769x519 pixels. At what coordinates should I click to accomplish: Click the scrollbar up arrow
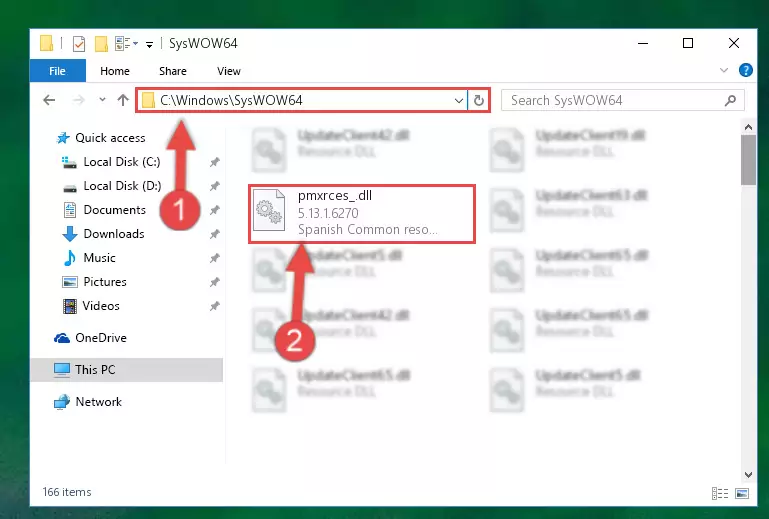pos(748,127)
